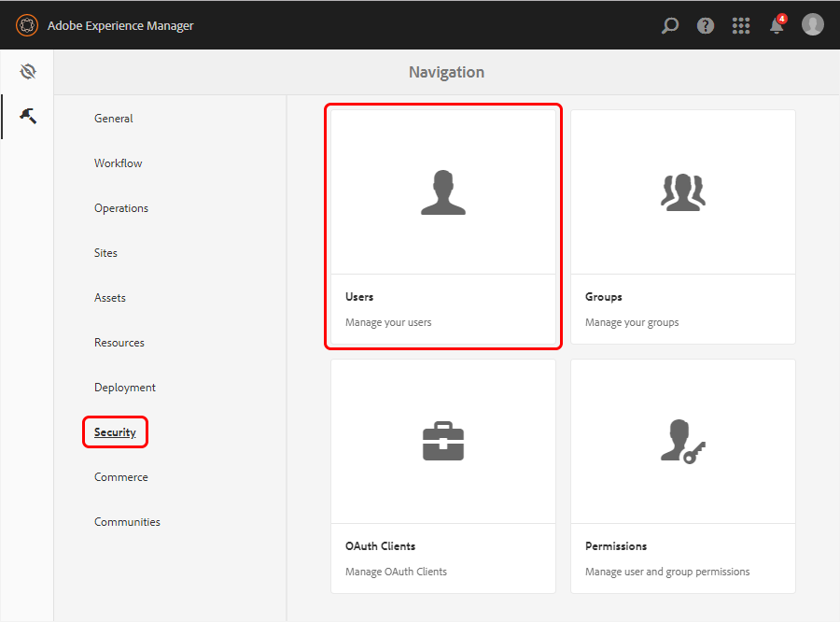
Task: Click the Navigation header title
Action: tap(447, 72)
